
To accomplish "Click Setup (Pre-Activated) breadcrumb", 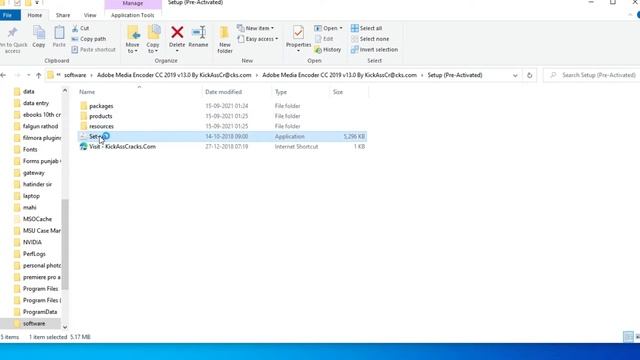I will [x=455, y=75].
